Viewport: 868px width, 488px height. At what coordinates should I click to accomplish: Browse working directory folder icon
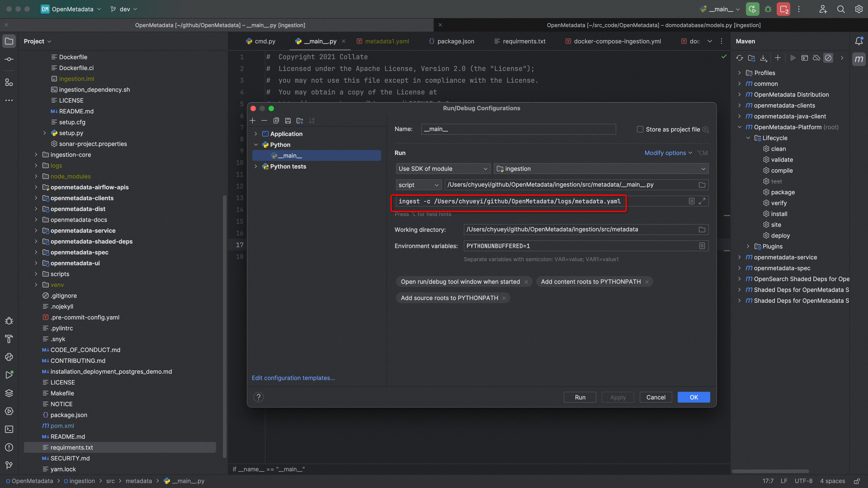(702, 230)
